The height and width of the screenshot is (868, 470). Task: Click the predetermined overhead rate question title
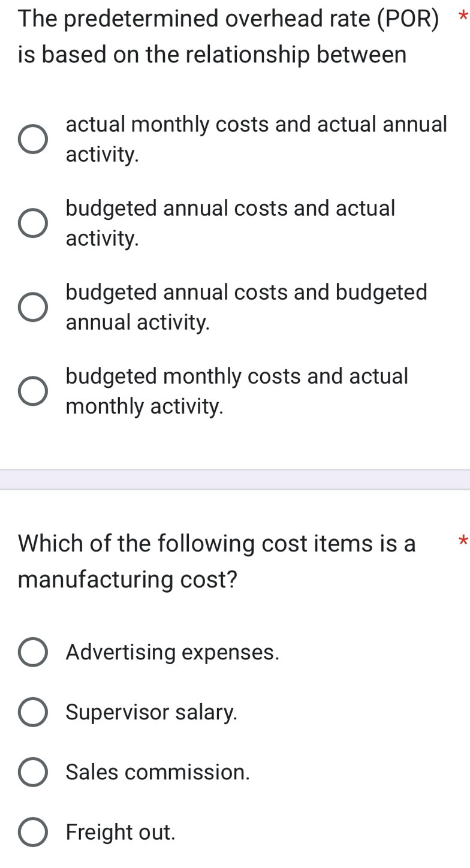228,37
